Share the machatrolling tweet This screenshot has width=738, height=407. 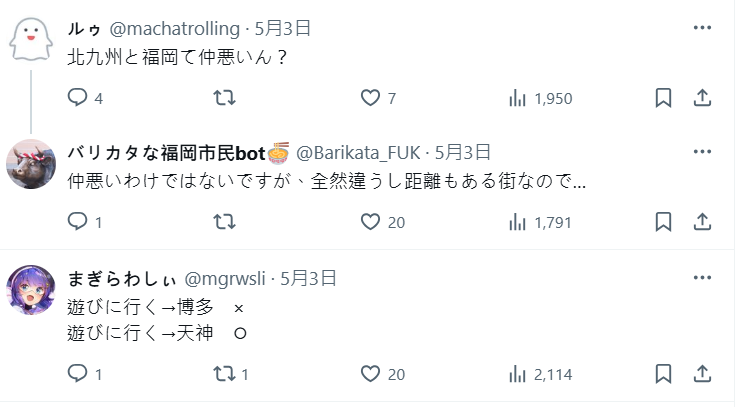tap(702, 98)
